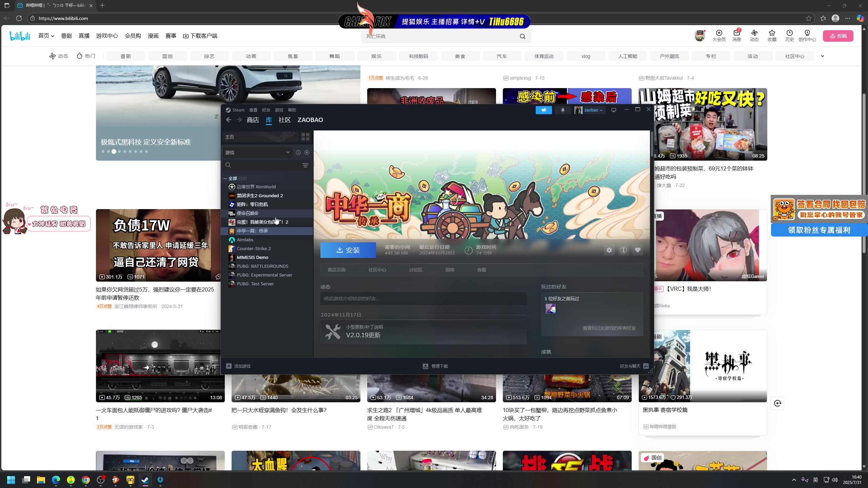Open Steam 帮助 menu

(292, 110)
